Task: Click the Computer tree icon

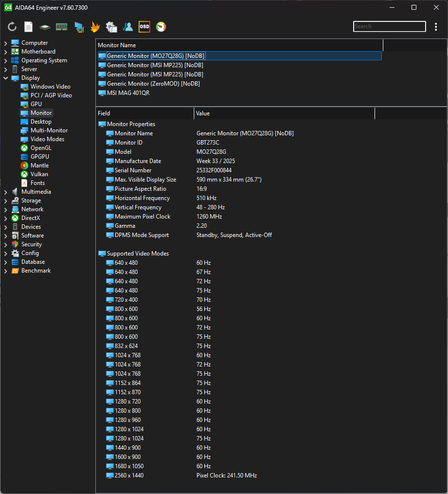Action: [x=15, y=43]
